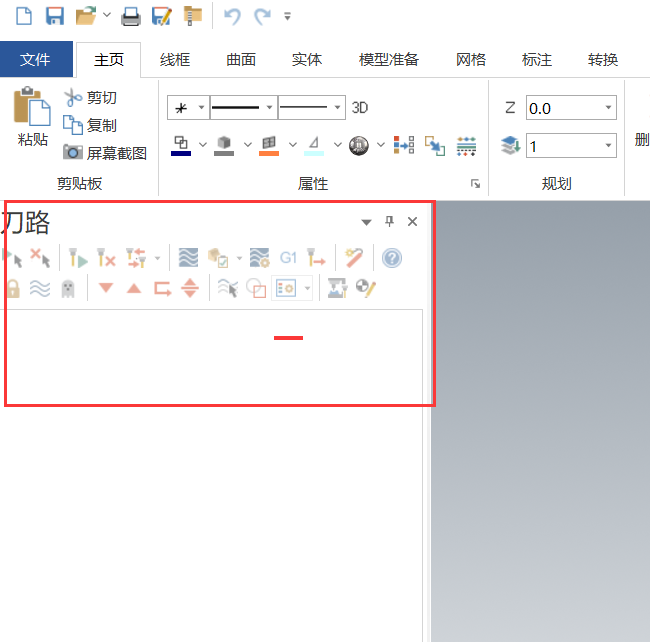Switch to the 网格 tab

[471, 60]
